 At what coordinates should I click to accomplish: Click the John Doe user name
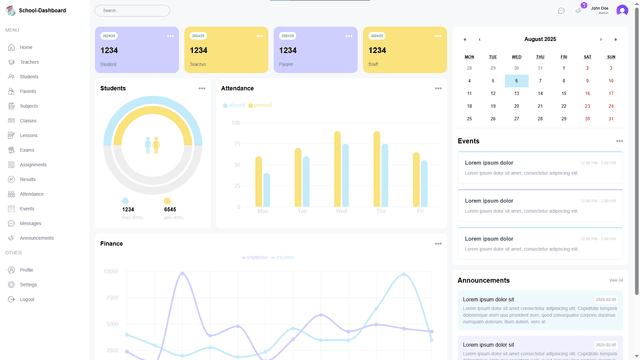(x=599, y=8)
